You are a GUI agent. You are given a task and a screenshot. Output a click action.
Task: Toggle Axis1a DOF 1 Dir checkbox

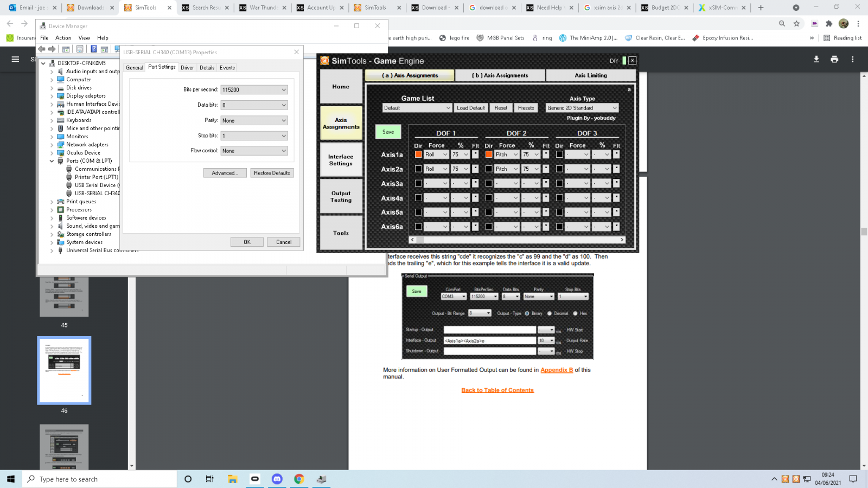coord(418,155)
